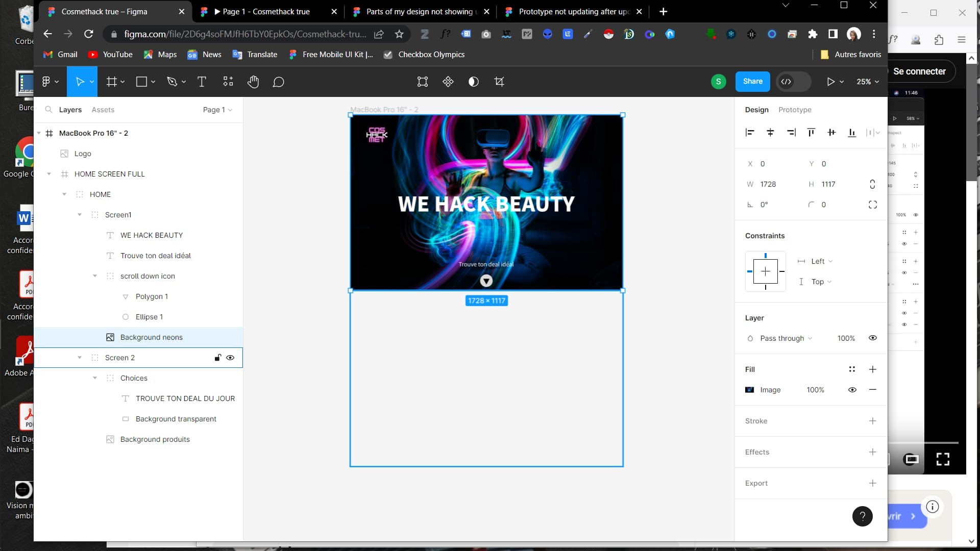Open the Figma help button
The height and width of the screenshot is (551, 980).
[863, 516]
